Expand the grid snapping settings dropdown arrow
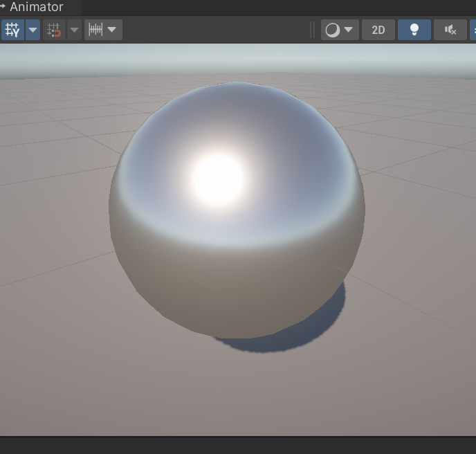Viewport: 476px width, 454px height. [x=75, y=30]
